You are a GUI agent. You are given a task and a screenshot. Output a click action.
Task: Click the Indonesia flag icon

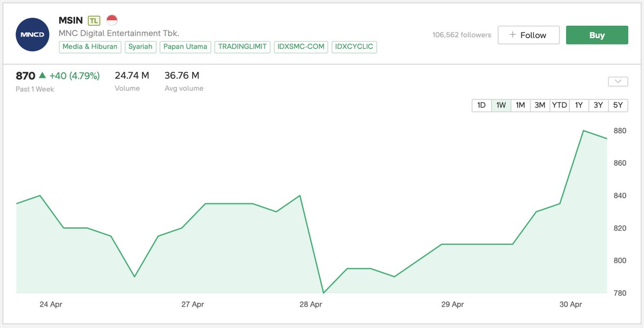(112, 20)
